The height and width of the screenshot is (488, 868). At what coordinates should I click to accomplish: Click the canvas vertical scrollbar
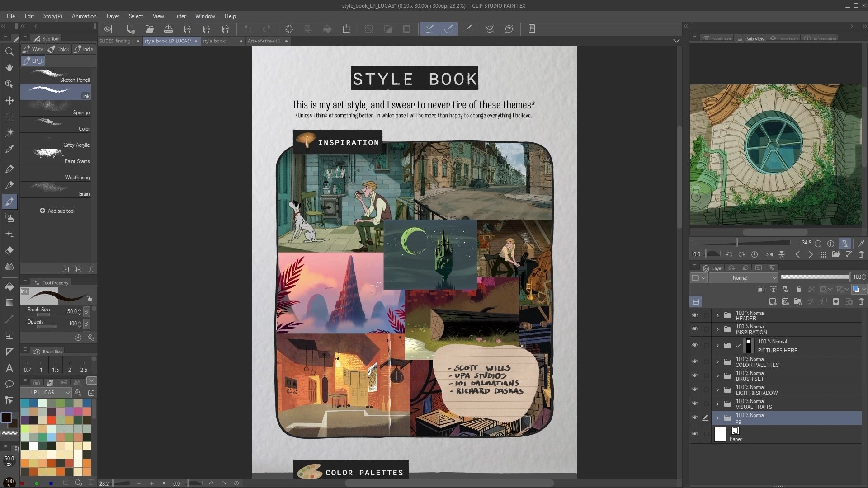coord(679,176)
